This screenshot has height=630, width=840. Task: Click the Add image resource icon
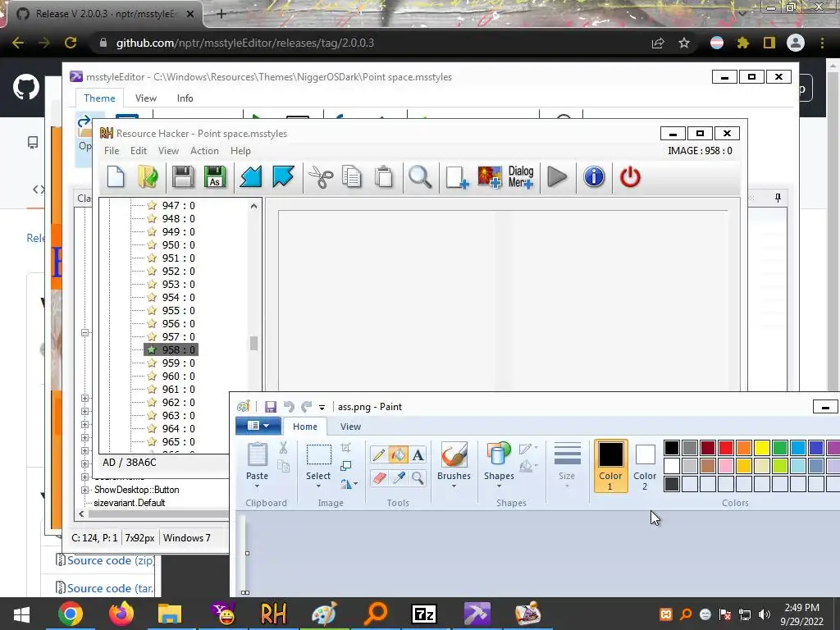pos(490,177)
